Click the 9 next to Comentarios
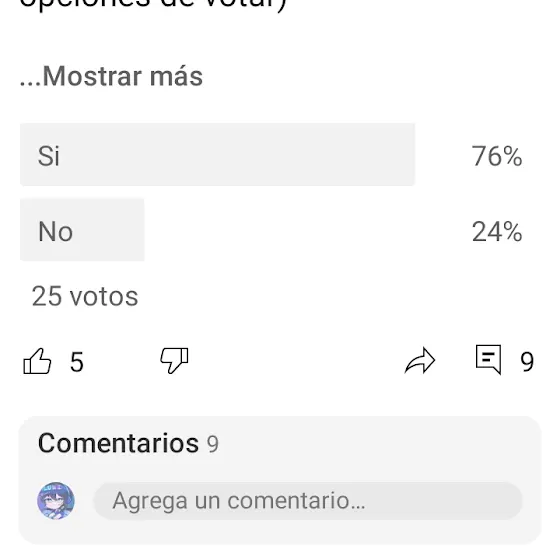Screen dimensions: 560x560 (212, 444)
